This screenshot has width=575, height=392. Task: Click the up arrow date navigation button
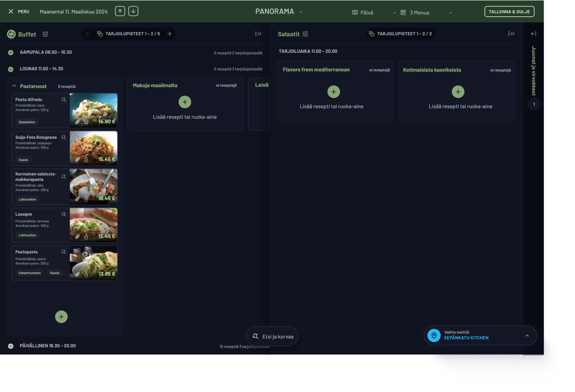click(x=120, y=11)
